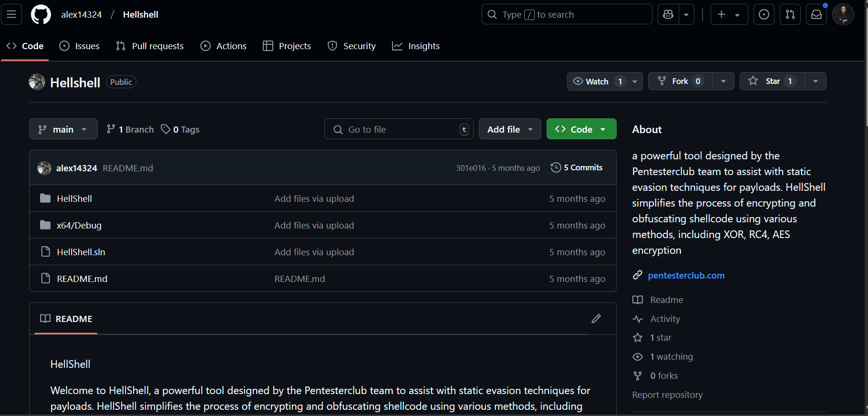Open the green Code clone dropdown
This screenshot has width=868, height=416.
tap(581, 129)
